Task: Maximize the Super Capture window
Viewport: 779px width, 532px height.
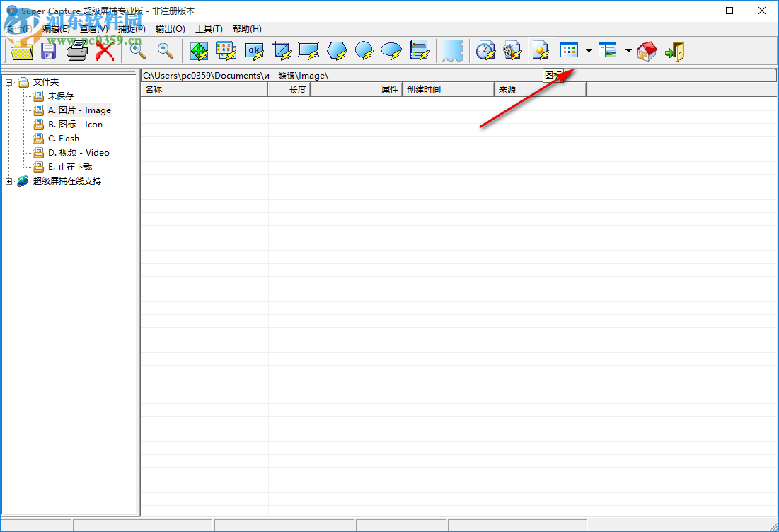Action: point(729,11)
